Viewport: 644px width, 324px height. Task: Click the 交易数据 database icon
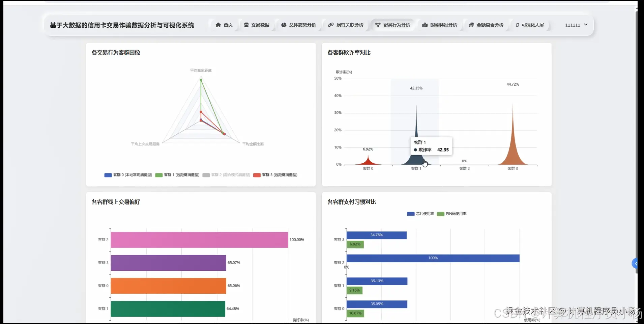pos(246,25)
